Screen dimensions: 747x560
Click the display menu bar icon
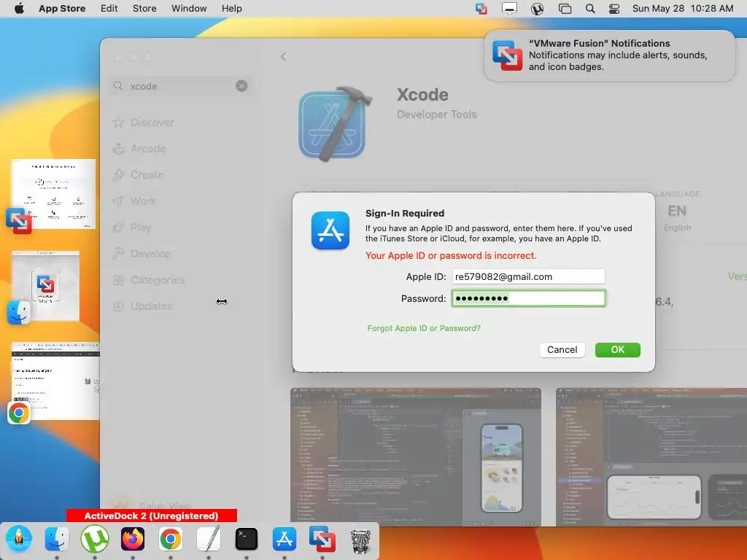509,9
